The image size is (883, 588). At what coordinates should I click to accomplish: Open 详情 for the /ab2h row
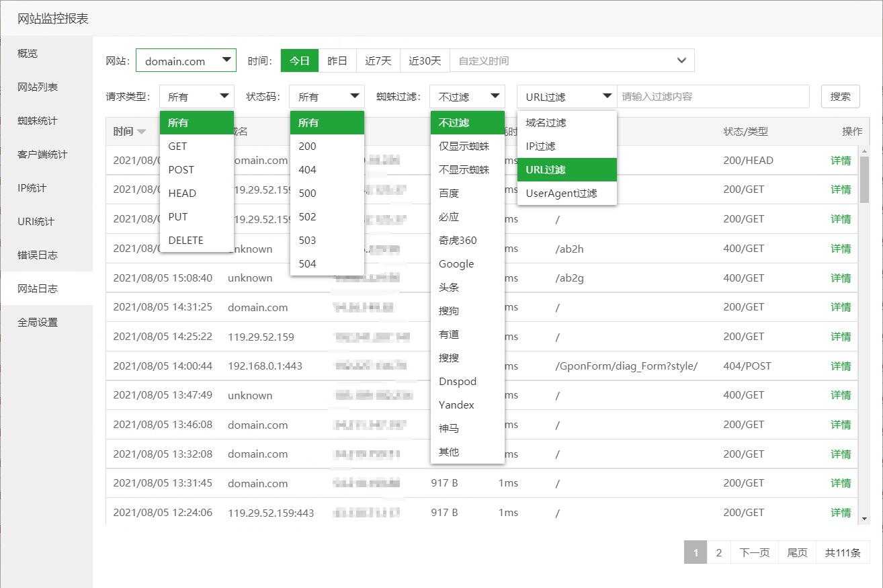point(841,249)
